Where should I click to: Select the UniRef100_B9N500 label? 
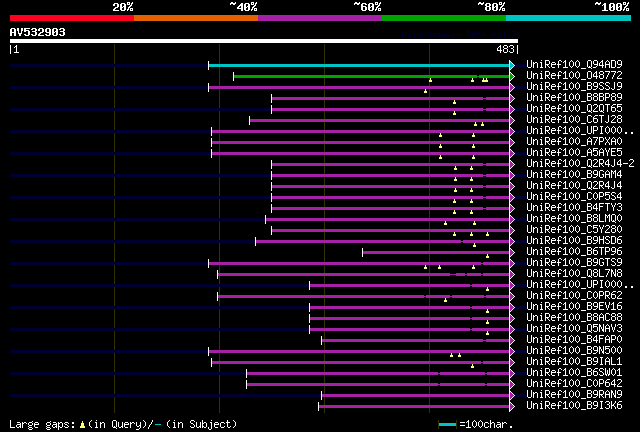point(574,350)
